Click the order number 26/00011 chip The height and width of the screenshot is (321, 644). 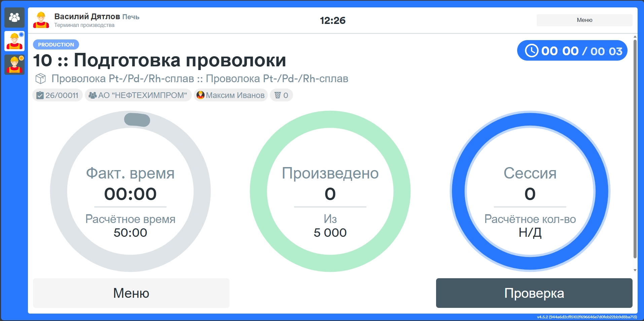[58, 95]
